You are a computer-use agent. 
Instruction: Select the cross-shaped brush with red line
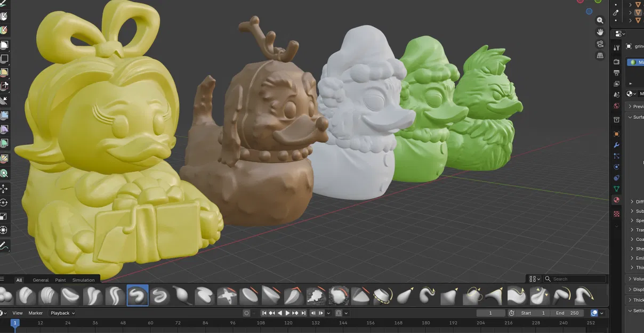click(x=227, y=295)
